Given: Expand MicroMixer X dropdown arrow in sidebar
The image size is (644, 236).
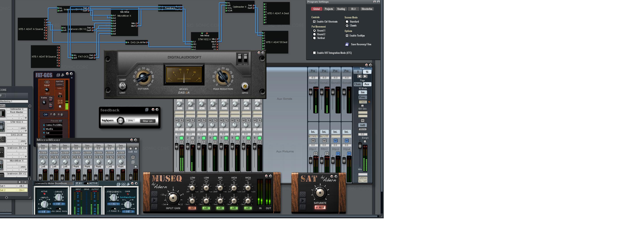Looking at the screenshot, I should click(x=26, y=170).
